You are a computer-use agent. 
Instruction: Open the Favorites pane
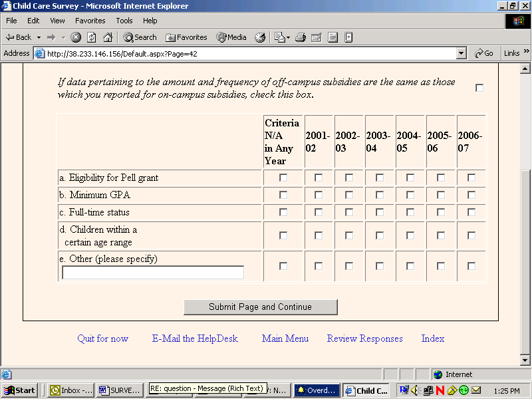[186, 38]
